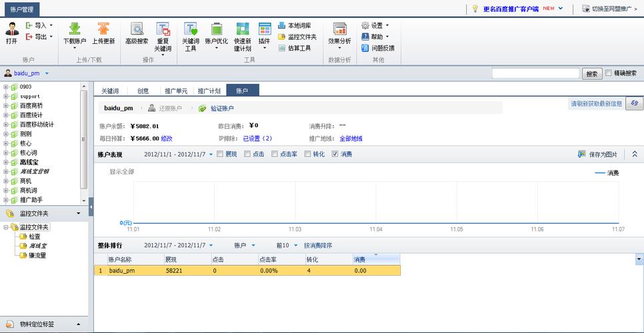Click the 搜索 search button
Screen dimensions: 644x333
(592, 74)
